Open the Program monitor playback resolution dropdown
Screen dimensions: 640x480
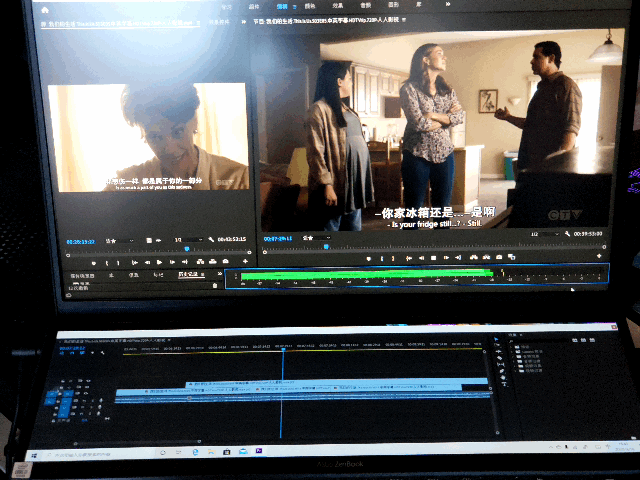click(545, 234)
